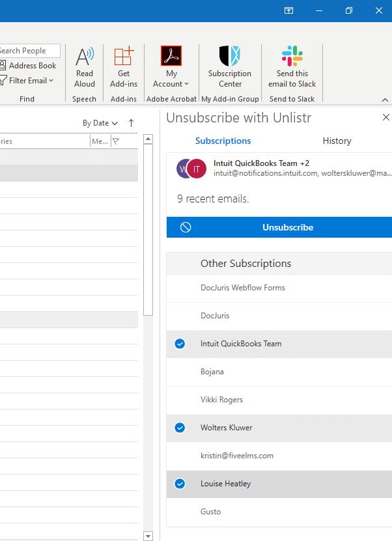Click the Intuit QuickBooks Team +2 header
This screenshot has width=392, height=541.
261,163
